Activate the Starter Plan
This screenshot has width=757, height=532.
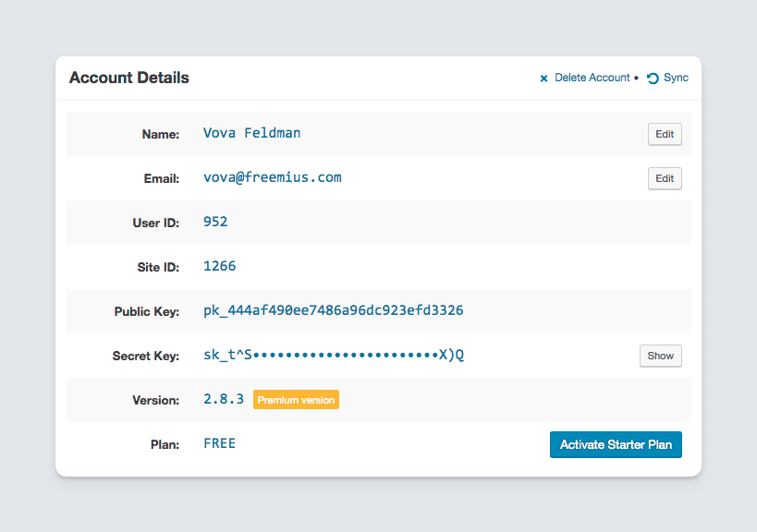(616, 444)
